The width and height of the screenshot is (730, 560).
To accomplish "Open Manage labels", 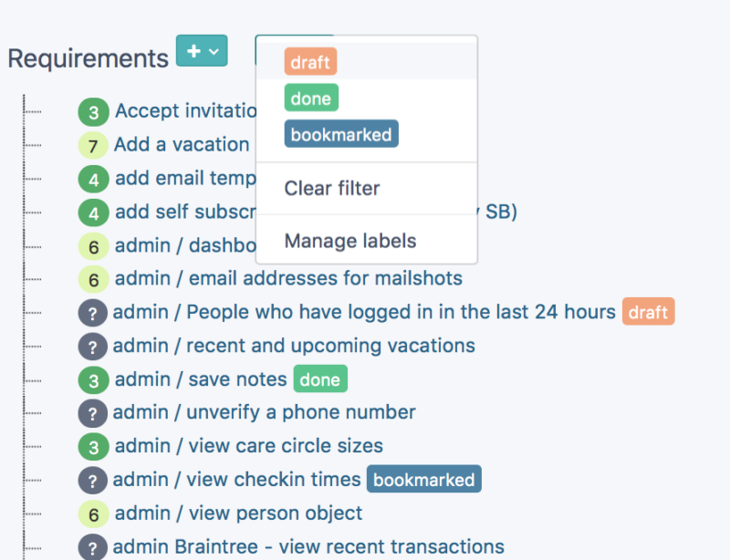I will pos(349,242).
